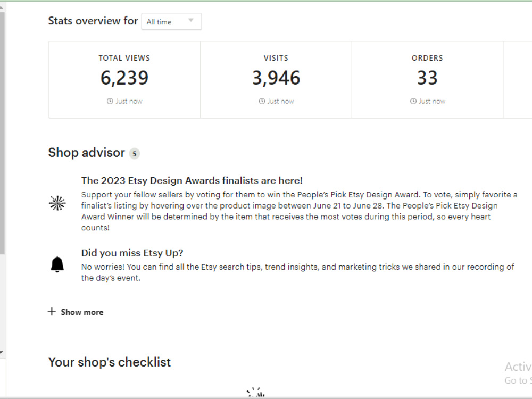Open the 2023 Etsy Design Awards finalists article
This screenshot has width=532, height=399.
click(x=192, y=180)
